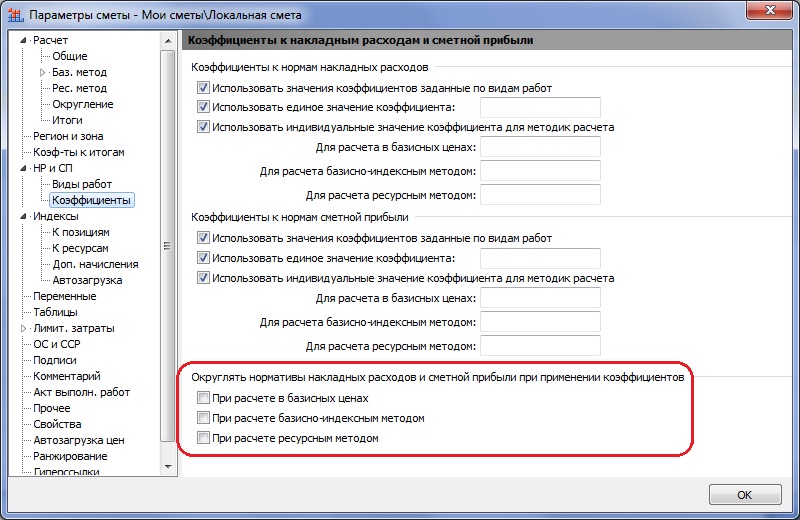Expand the Баз. метод tree node
Image resolution: width=800 pixels, height=520 pixels.
42,72
